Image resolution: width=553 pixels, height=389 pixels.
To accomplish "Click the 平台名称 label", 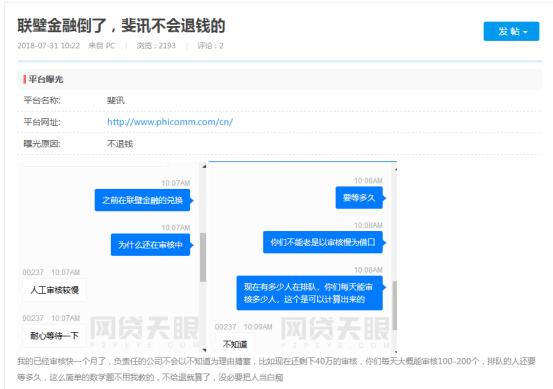I will 42,101.
